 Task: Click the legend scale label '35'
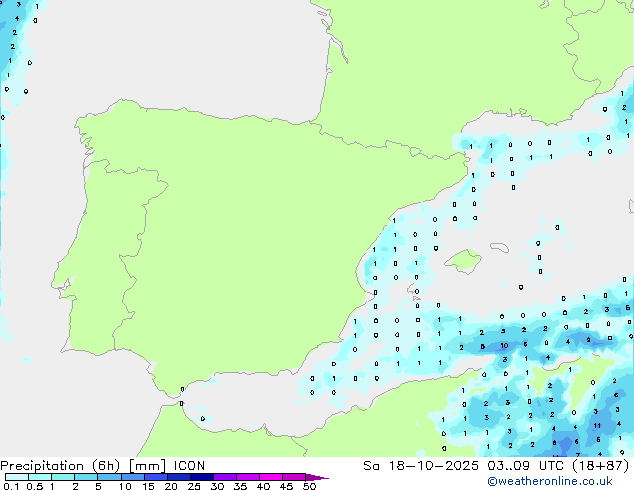click(x=240, y=486)
